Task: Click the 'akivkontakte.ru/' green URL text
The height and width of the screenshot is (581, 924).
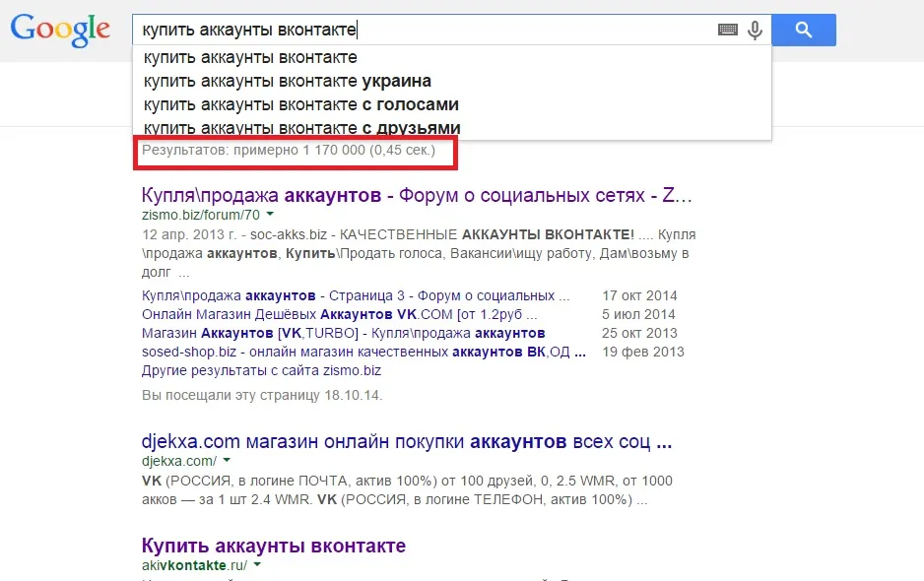Action: (x=194, y=565)
